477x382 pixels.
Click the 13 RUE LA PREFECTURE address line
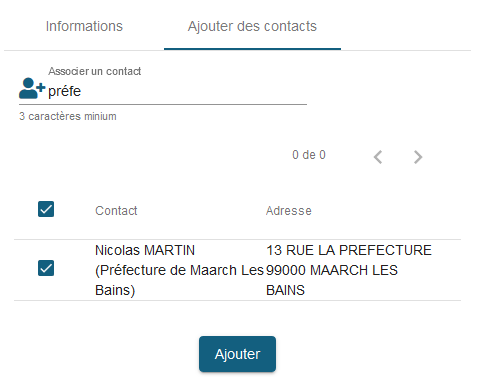click(349, 250)
